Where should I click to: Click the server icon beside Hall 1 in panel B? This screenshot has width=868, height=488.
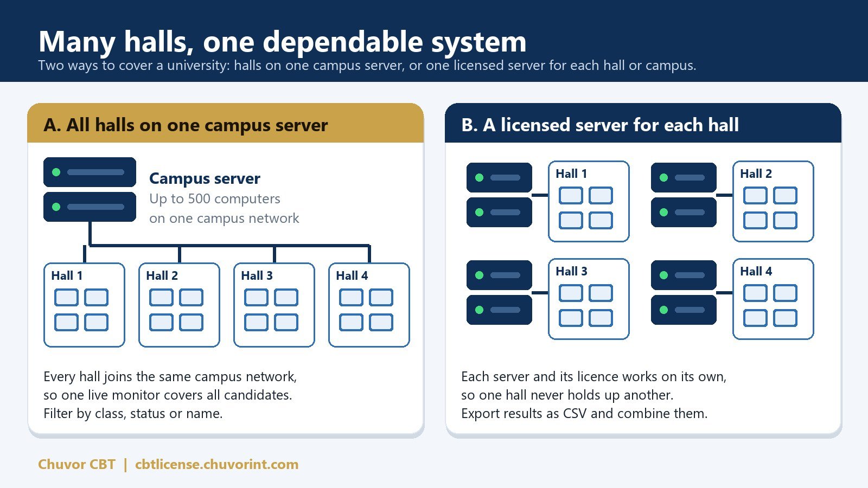click(x=499, y=195)
